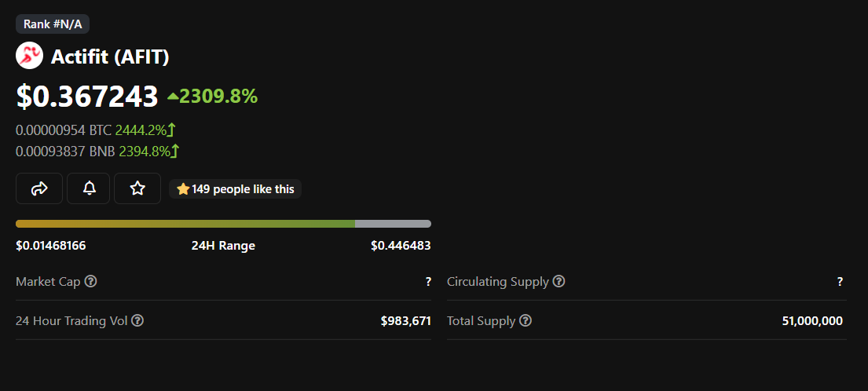
Task: Click the $0.367243 current price
Action: click(x=87, y=97)
